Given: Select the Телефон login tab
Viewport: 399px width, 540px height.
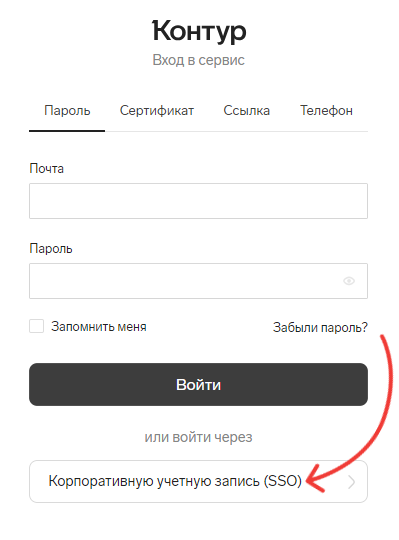Looking at the screenshot, I should coord(326,111).
